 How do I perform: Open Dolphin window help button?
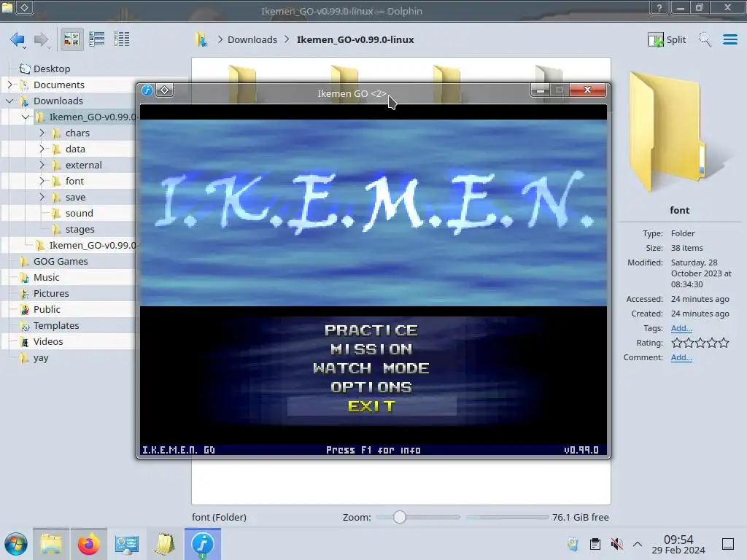coord(659,7)
